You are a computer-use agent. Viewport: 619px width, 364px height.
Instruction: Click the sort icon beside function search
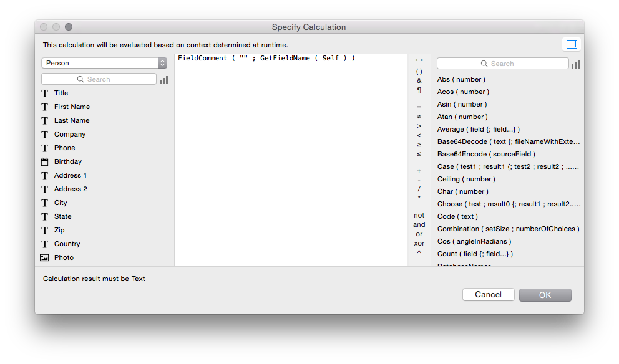(x=575, y=64)
